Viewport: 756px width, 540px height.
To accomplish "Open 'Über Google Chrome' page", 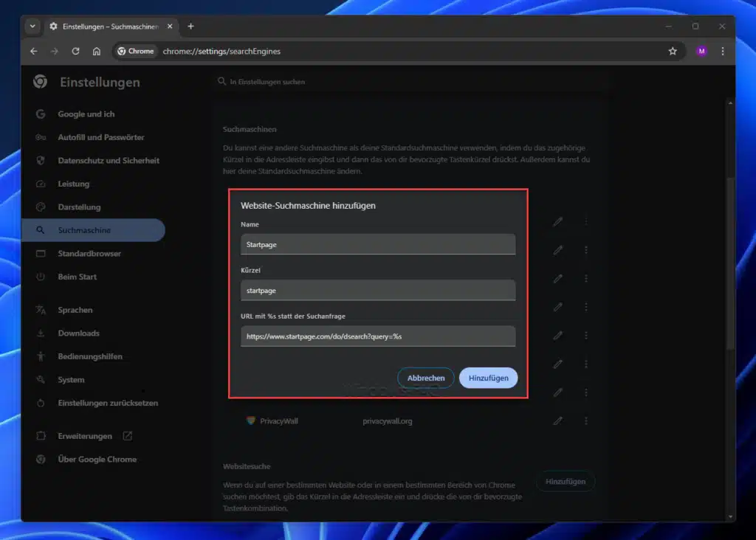I will [97, 459].
